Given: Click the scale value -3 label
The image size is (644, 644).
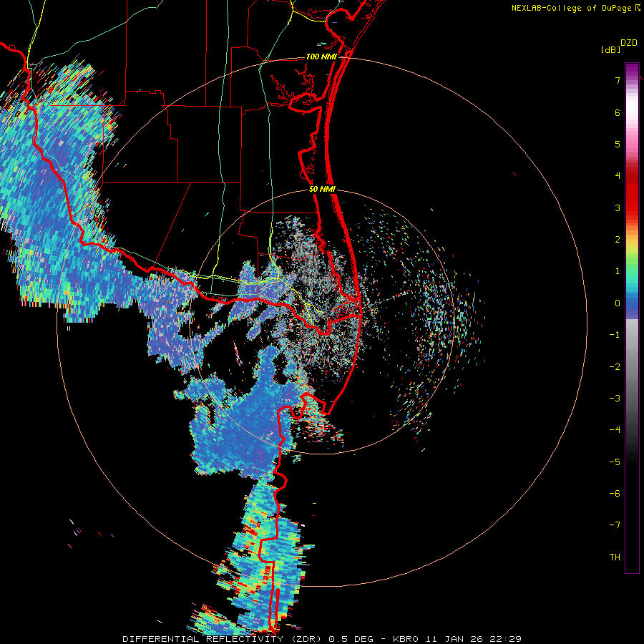Looking at the screenshot, I should [615, 399].
